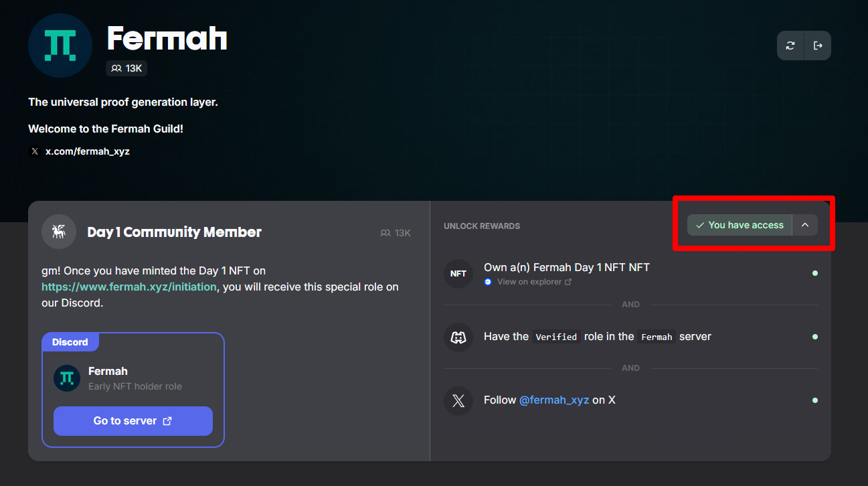Click the Fermah guild logo avatar
The image size is (868, 486).
click(x=60, y=46)
